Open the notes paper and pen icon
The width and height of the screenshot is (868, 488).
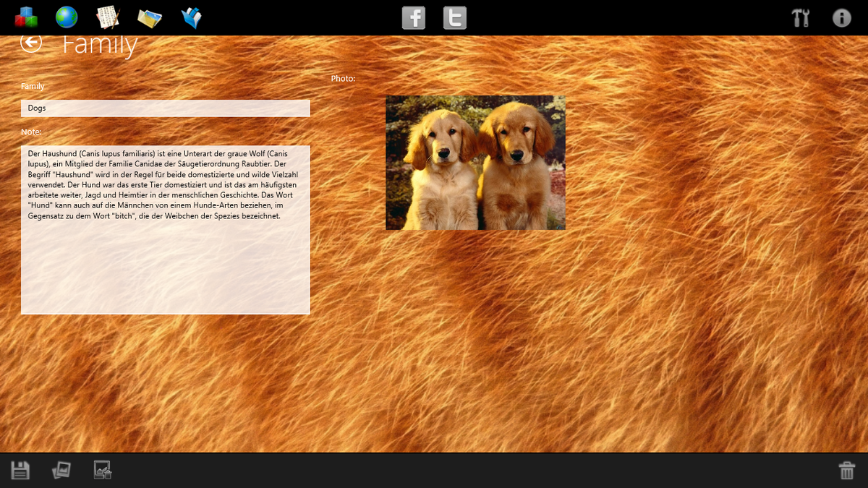[x=108, y=17]
